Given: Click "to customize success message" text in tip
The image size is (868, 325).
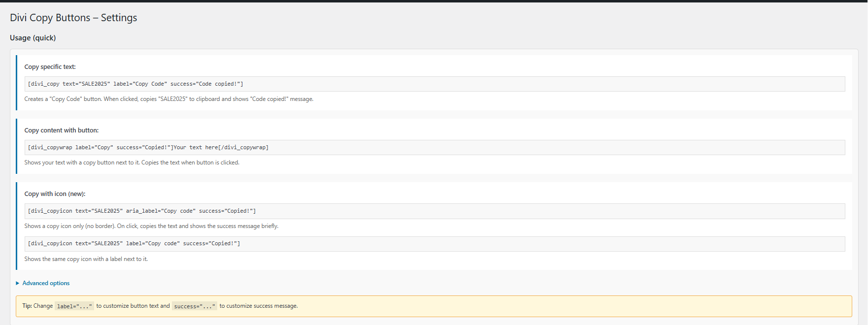Looking at the screenshot, I should [259, 306].
